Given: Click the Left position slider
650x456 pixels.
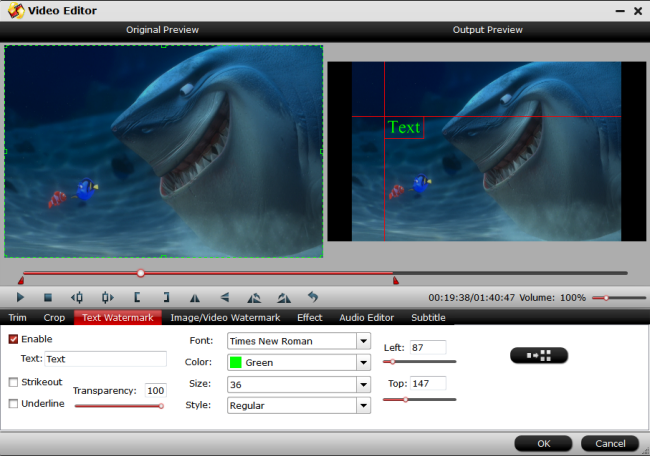Looking at the screenshot, I should (x=420, y=362).
